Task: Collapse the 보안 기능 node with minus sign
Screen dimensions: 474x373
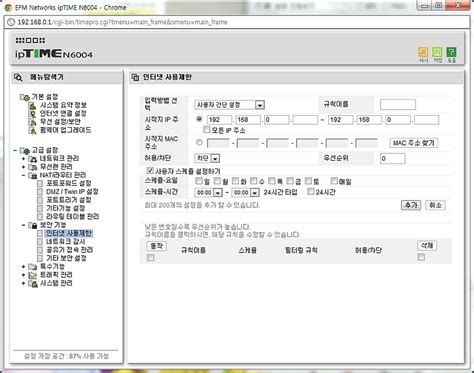Action: (x=23, y=225)
